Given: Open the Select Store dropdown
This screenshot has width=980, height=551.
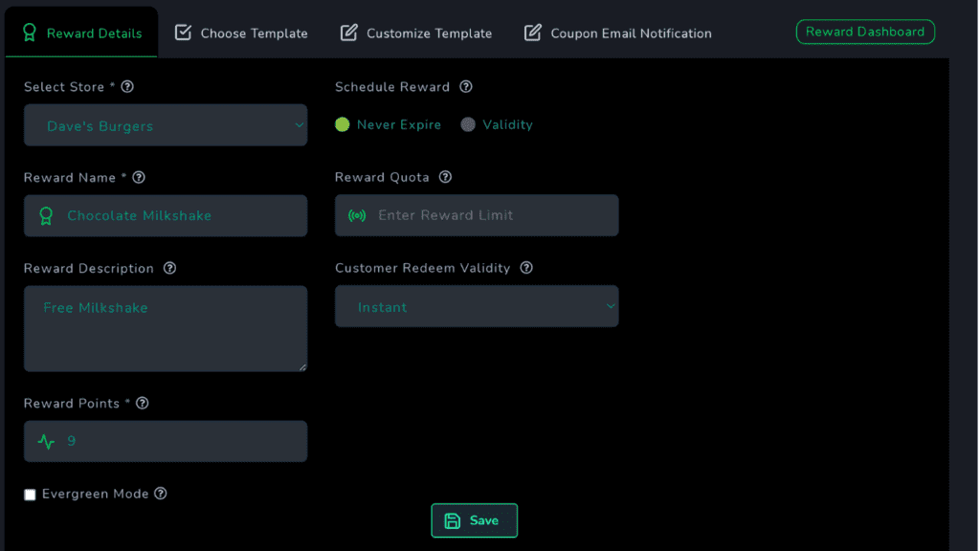Looking at the screenshot, I should [165, 124].
